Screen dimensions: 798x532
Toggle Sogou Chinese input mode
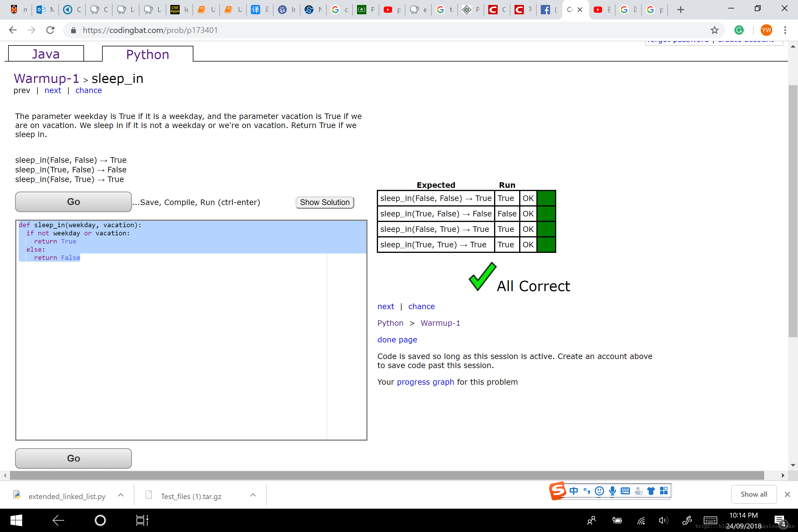[x=573, y=491]
